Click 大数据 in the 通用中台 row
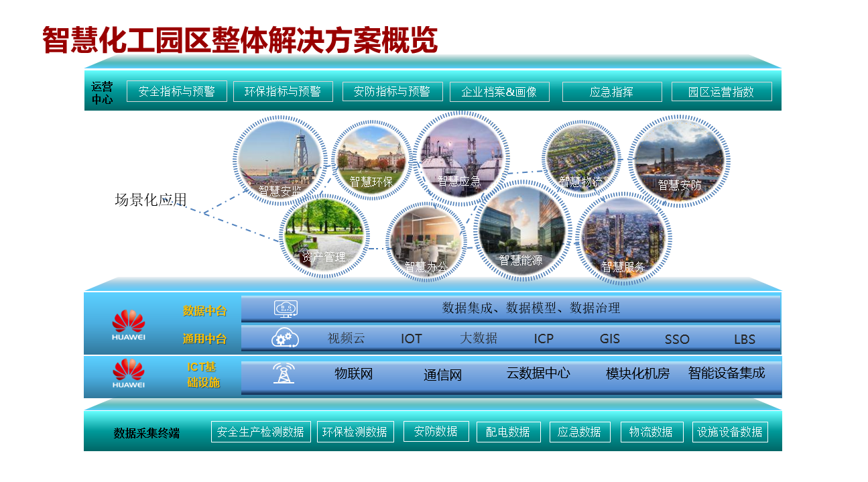Viewport: 868px width, 482px height. pyautogui.click(x=479, y=338)
